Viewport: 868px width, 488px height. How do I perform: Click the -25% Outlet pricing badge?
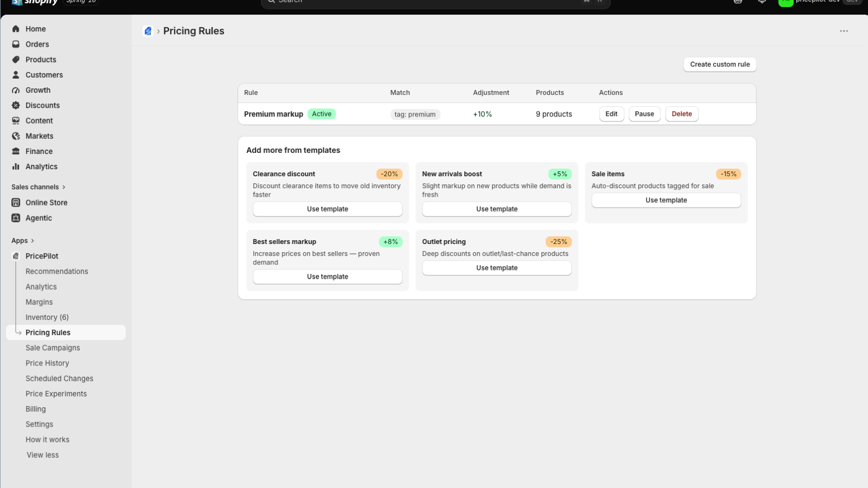point(559,242)
